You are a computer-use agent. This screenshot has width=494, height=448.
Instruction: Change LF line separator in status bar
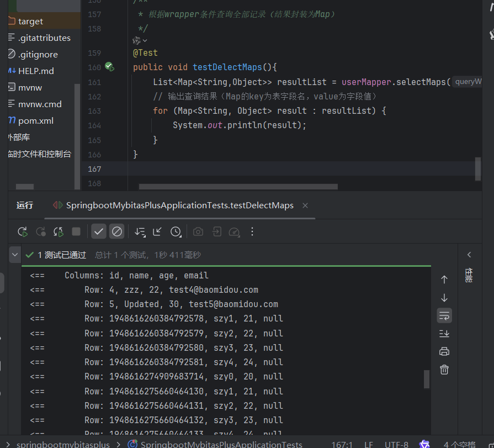[369, 445]
